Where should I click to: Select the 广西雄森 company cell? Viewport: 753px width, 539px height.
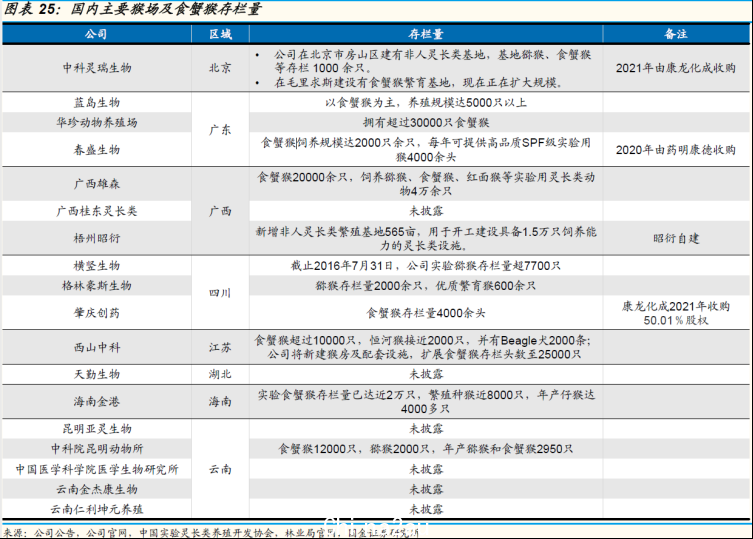97,184
